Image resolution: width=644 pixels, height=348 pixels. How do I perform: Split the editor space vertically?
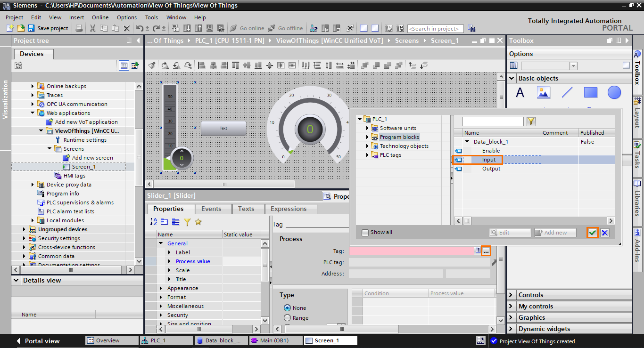point(375,28)
